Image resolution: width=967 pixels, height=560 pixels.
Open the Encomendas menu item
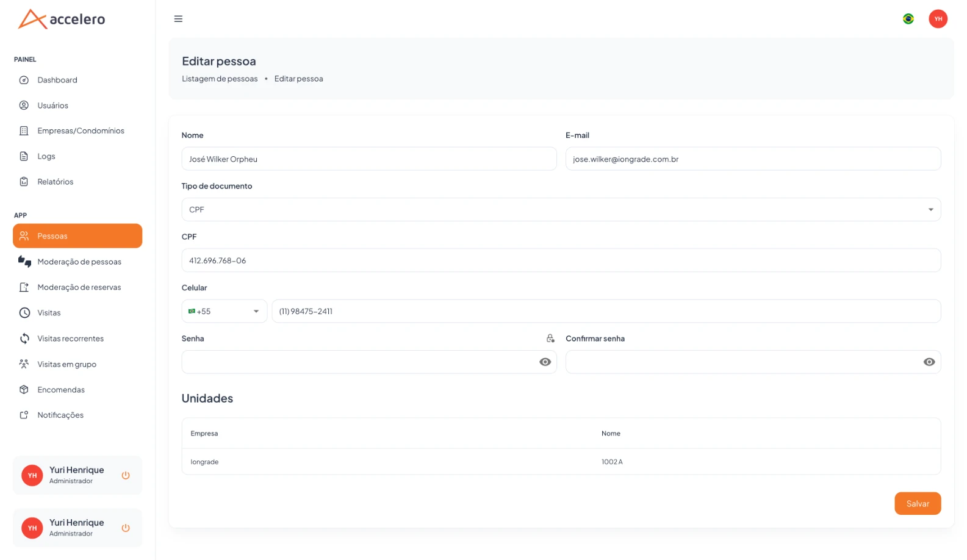tap(77, 390)
